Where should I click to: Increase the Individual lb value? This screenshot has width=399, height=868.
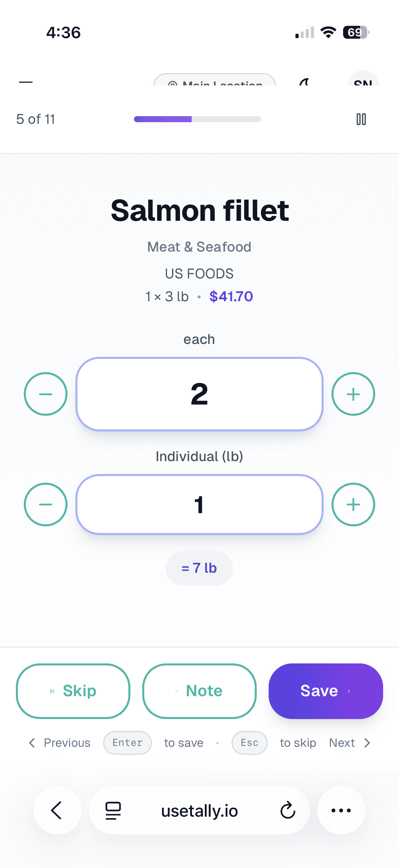(x=353, y=505)
